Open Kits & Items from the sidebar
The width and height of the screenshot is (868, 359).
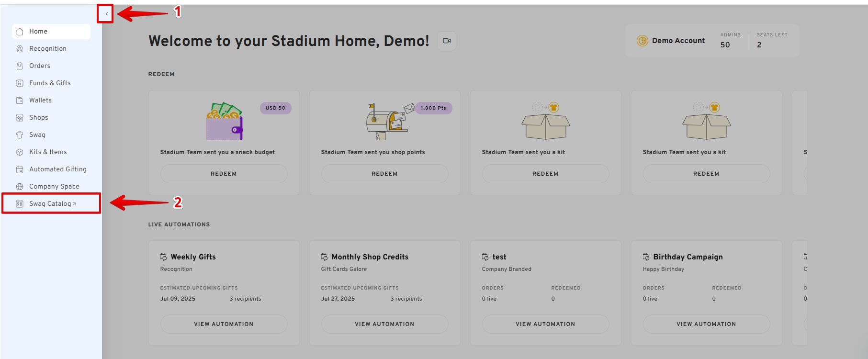click(48, 152)
